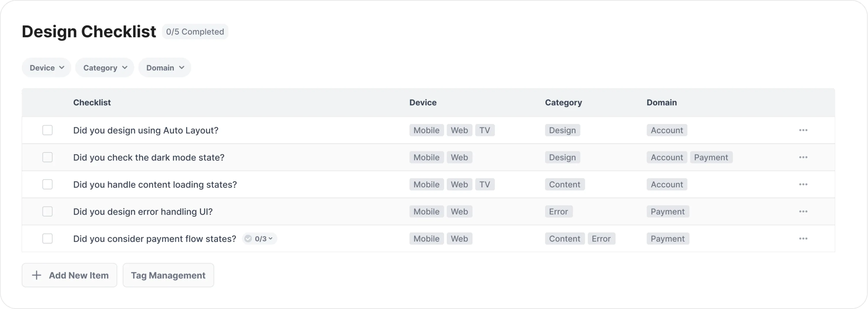868x309 pixels.
Task: Expand the Category filter dropdown
Action: (105, 68)
